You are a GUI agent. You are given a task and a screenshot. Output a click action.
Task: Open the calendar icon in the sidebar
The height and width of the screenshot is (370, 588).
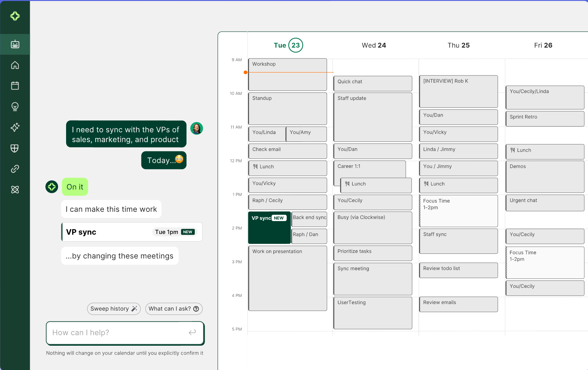[x=15, y=86]
